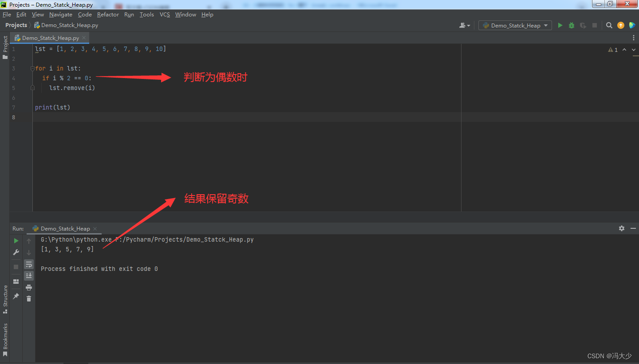Click fold end marker at lst.remove line
Screen dimensions: 639x364
coord(32,88)
